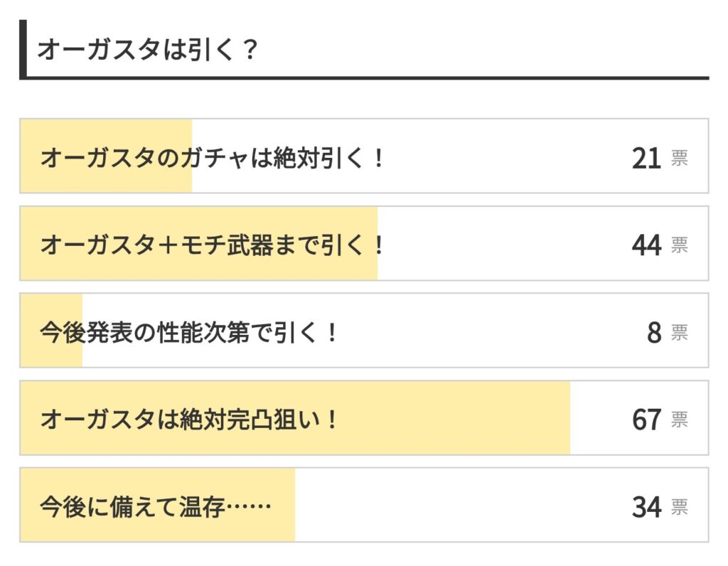Click the 8 票 vote count
The width and height of the screenshot is (728, 566).
click(667, 333)
